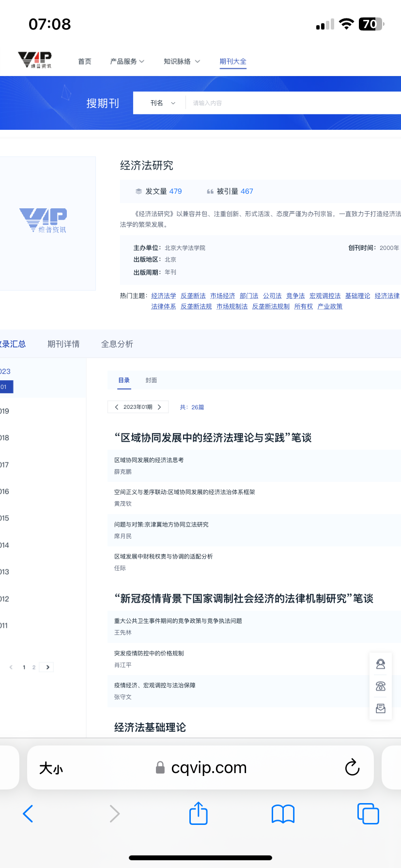The width and height of the screenshot is (401, 868).
Task: Go to the next issue after 2023年01期
Action: point(159,407)
